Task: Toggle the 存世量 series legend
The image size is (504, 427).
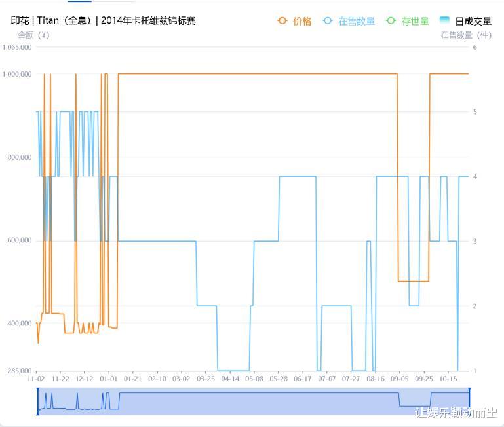Action: click(x=408, y=21)
